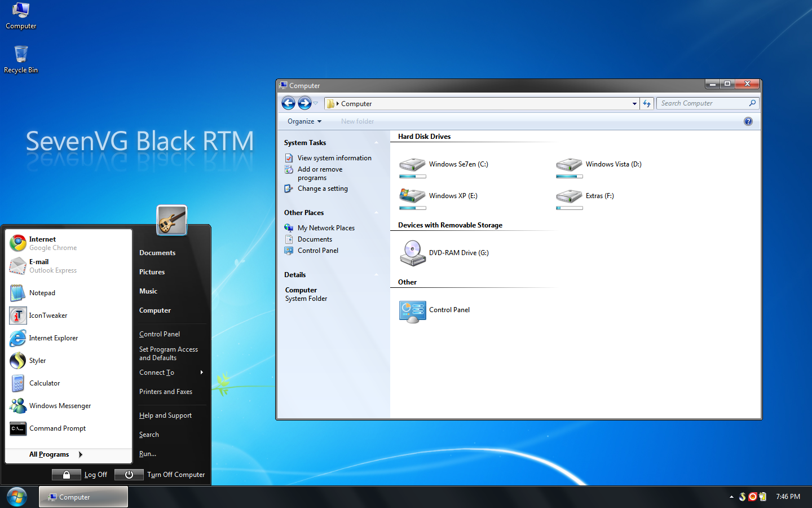Click the Log Off button
The width and height of the screenshot is (812, 508).
[80, 475]
